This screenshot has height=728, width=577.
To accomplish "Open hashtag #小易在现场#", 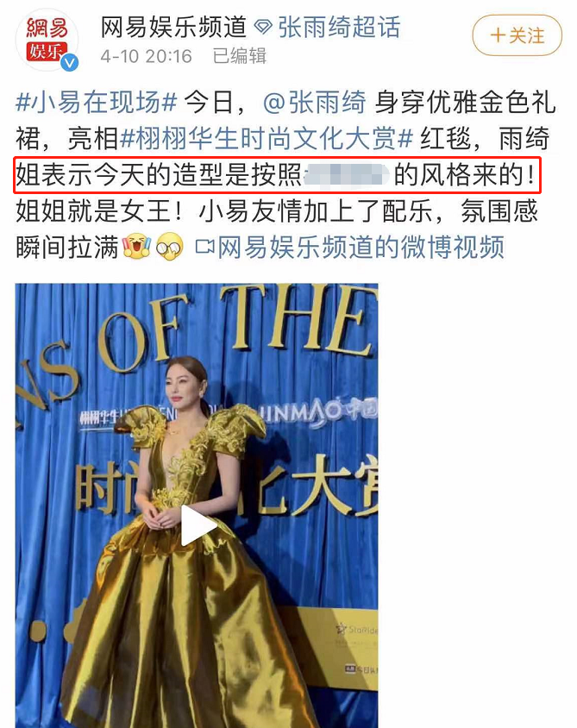I will pyautogui.click(x=97, y=102).
